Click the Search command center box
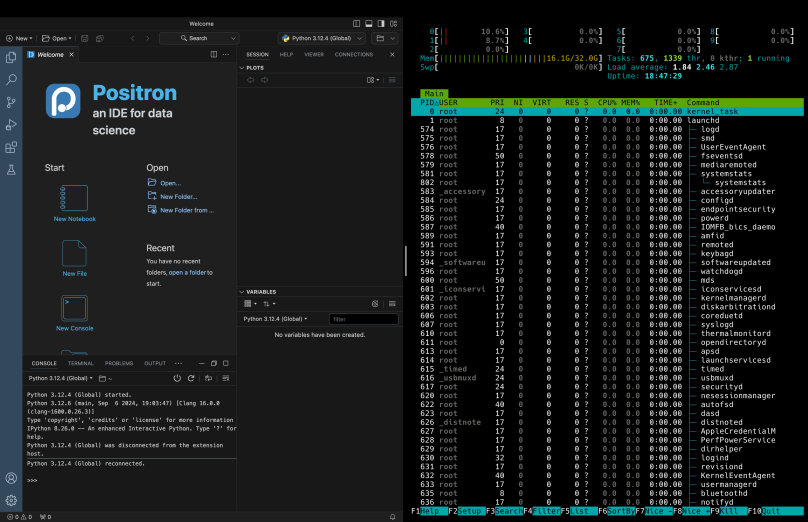 pos(199,38)
